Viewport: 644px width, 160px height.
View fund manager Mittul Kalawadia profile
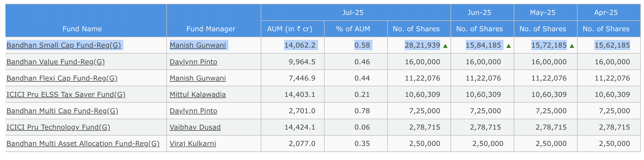click(197, 95)
